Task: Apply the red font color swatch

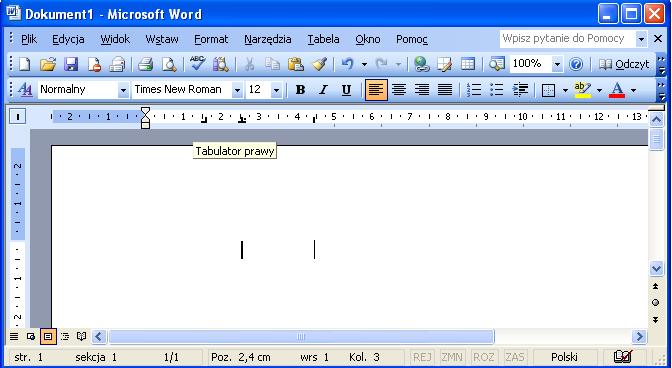Action: tap(617, 90)
